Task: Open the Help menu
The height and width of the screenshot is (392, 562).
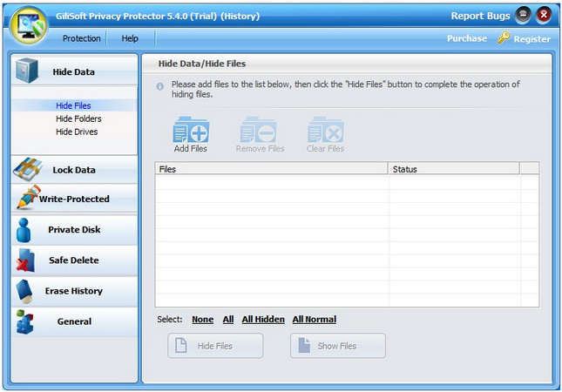Action: [130, 38]
